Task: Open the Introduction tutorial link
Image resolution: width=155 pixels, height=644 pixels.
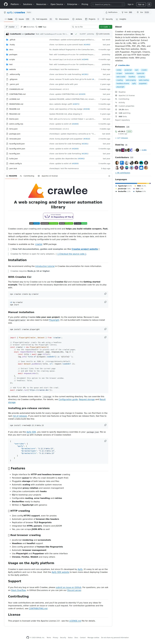Action: tap(45, 266)
